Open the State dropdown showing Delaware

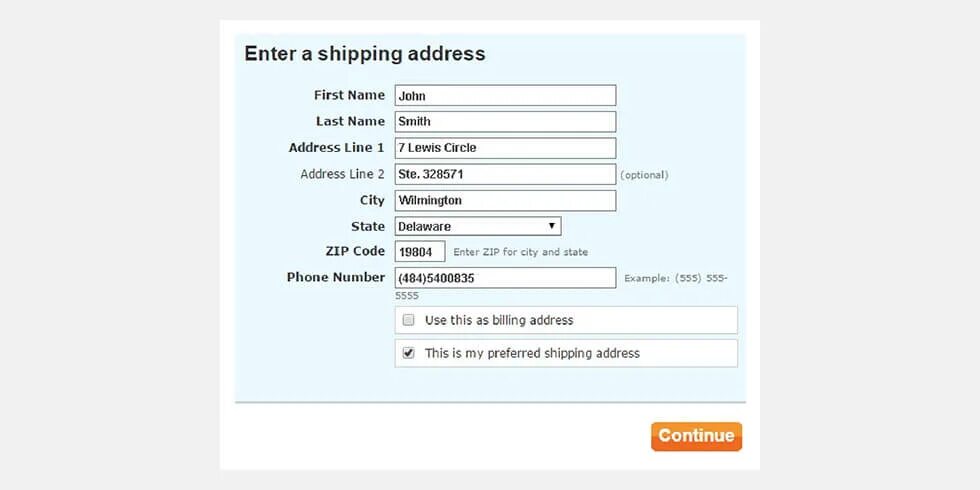coord(478,226)
